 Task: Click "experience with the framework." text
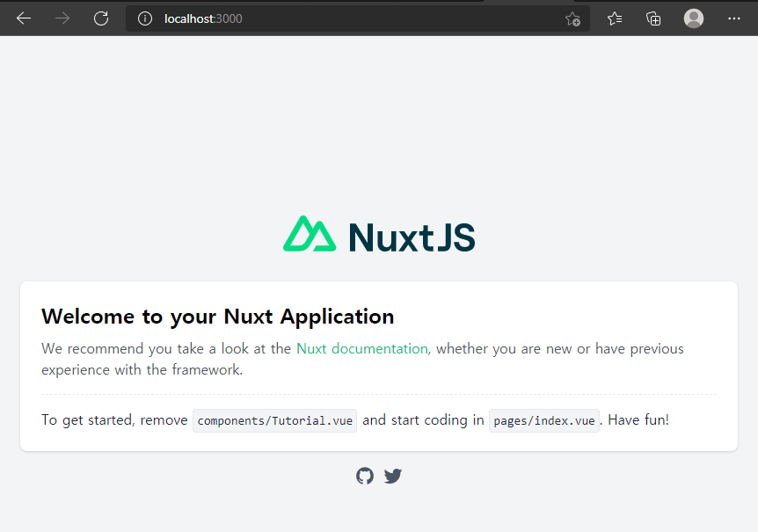[x=142, y=369]
